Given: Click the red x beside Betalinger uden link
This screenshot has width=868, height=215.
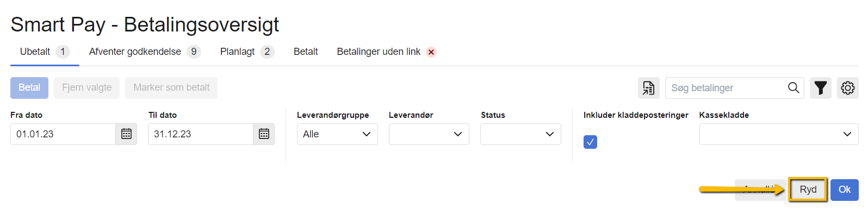Looking at the screenshot, I should point(431,52).
